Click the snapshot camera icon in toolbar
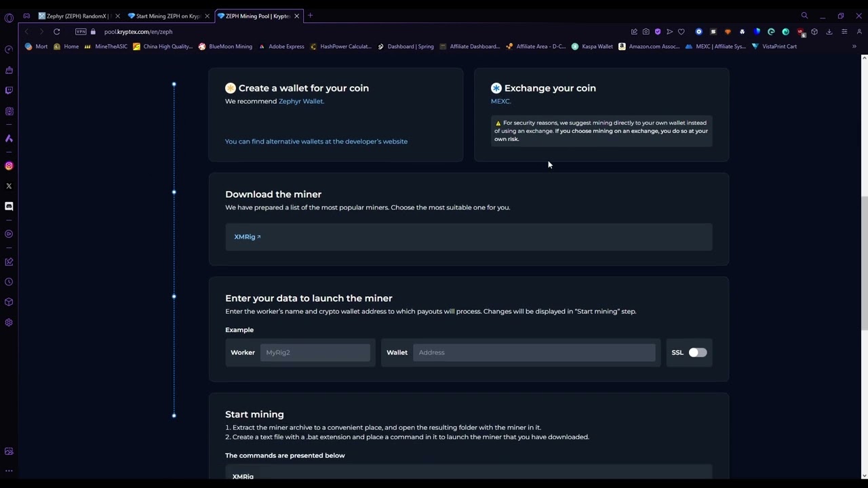 coord(646,32)
